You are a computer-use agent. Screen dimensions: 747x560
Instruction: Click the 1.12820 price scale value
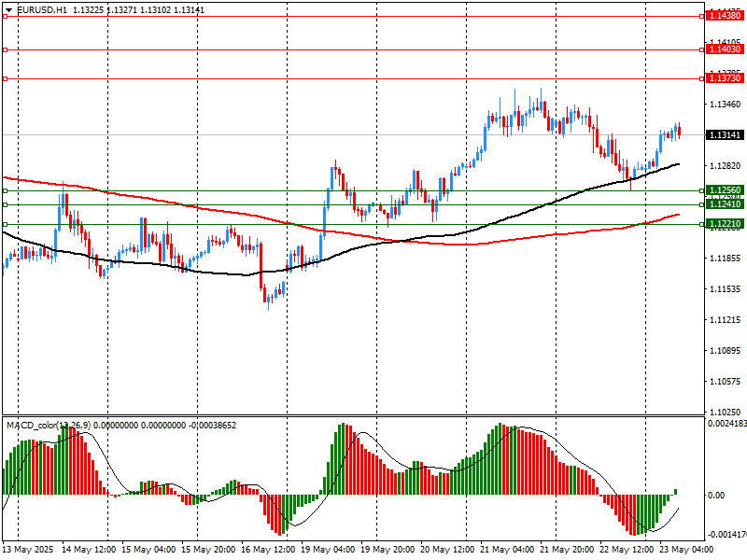click(725, 166)
